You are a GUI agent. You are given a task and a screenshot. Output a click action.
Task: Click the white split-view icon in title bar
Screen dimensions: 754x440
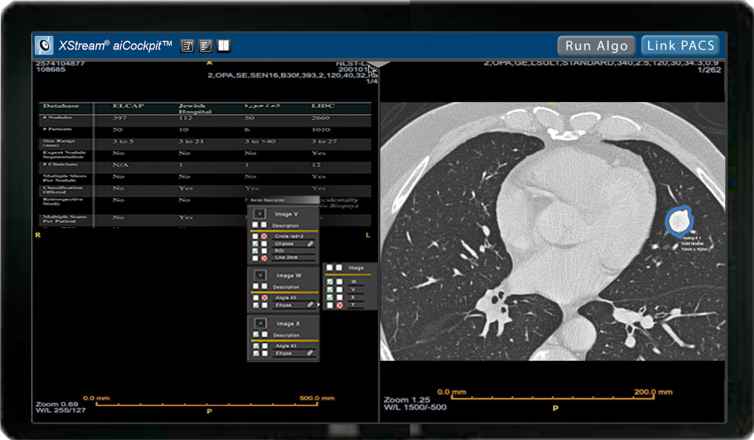click(x=224, y=45)
